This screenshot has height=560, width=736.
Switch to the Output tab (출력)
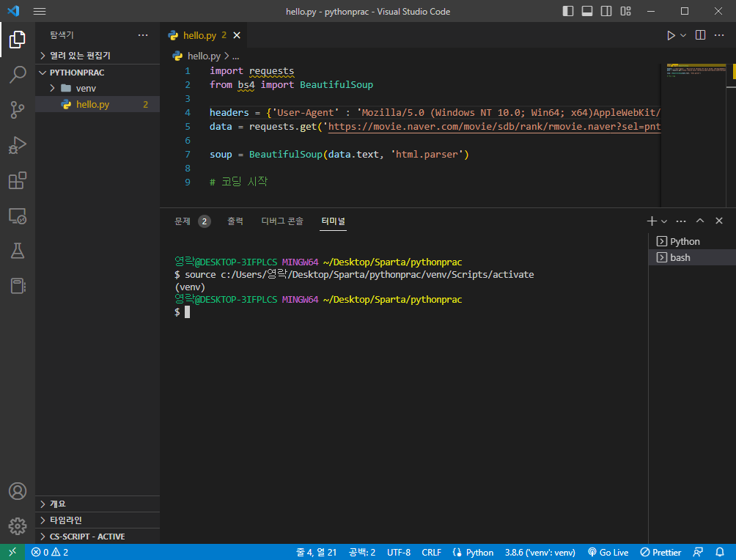[235, 221]
